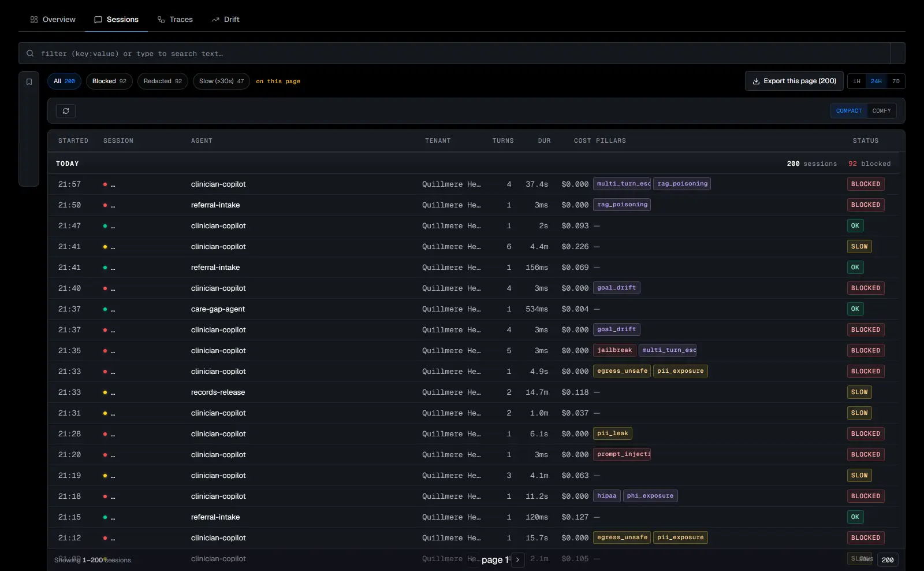Click 14.7m duration value

pyautogui.click(x=536, y=392)
